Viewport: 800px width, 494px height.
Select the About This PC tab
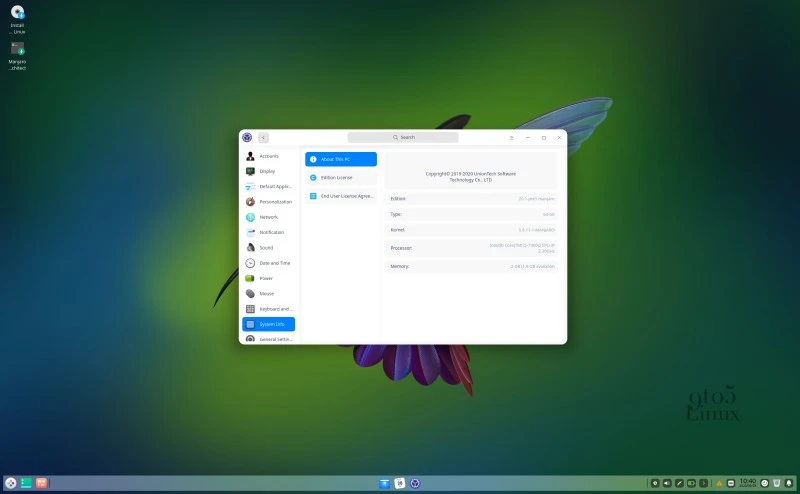pos(341,159)
